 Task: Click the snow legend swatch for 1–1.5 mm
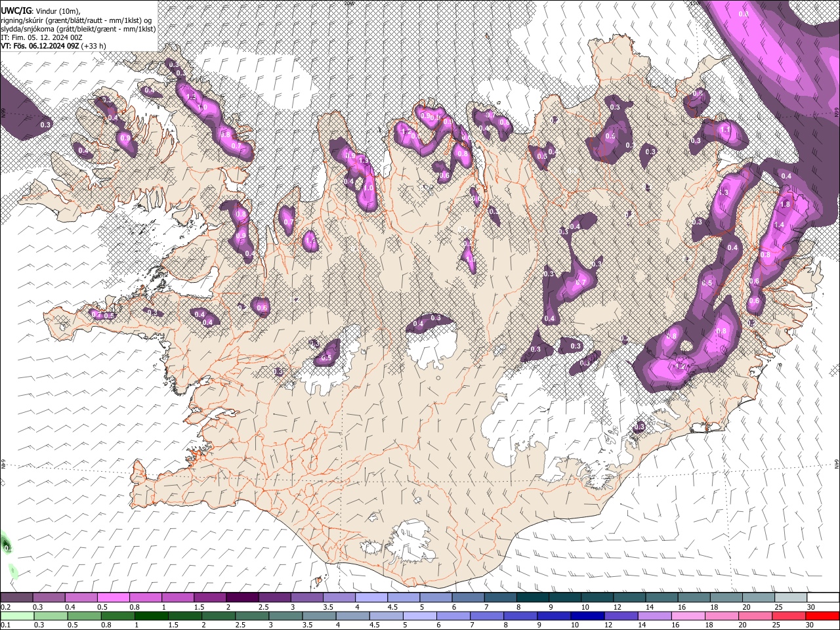tap(177, 598)
